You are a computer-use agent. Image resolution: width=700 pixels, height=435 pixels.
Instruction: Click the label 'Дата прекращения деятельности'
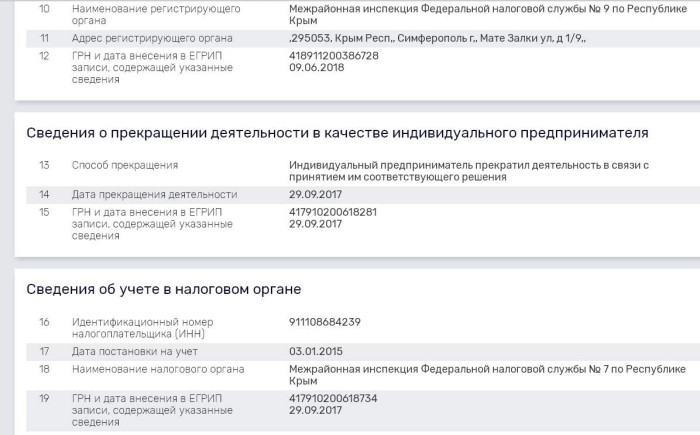tap(154, 194)
